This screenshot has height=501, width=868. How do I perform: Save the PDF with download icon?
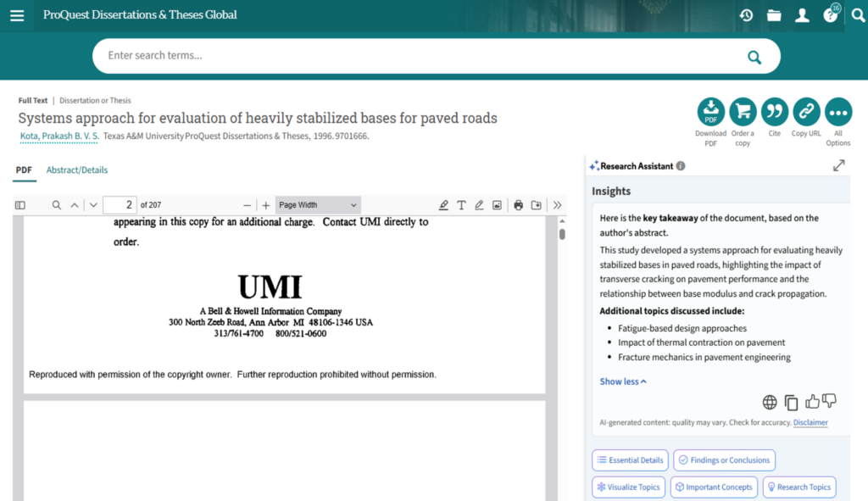click(x=537, y=205)
